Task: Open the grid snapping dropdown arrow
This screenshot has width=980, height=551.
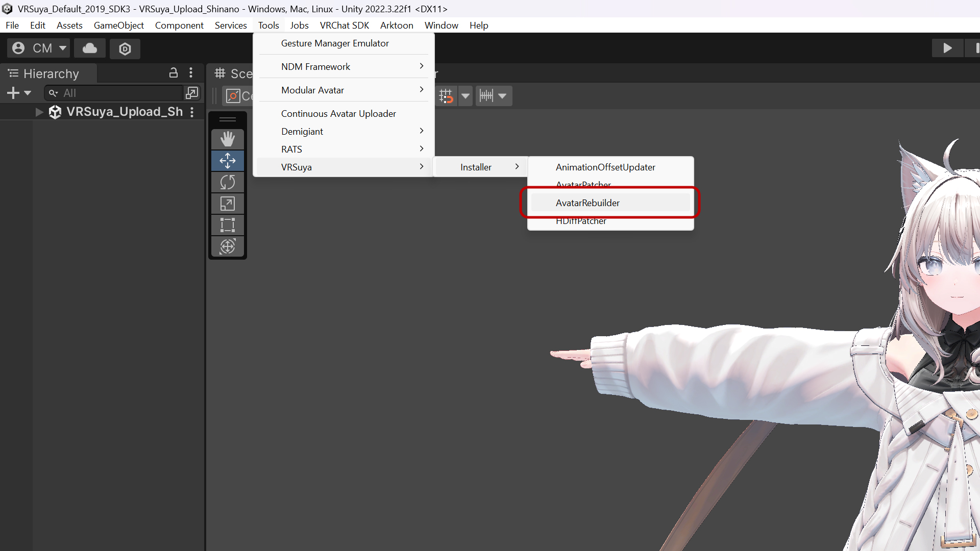Action: (465, 96)
